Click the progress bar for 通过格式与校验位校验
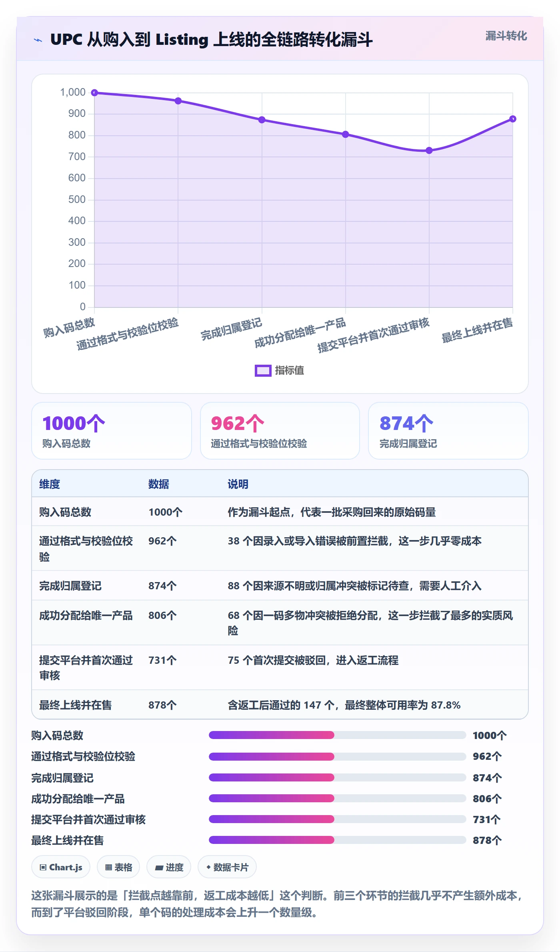Viewport: 560px width, 952px height. [x=337, y=757]
